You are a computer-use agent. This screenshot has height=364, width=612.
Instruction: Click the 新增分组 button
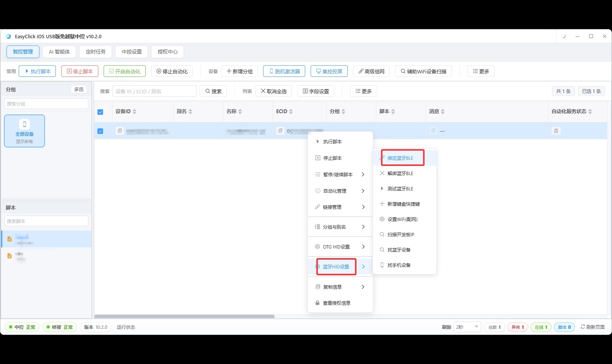[239, 71]
